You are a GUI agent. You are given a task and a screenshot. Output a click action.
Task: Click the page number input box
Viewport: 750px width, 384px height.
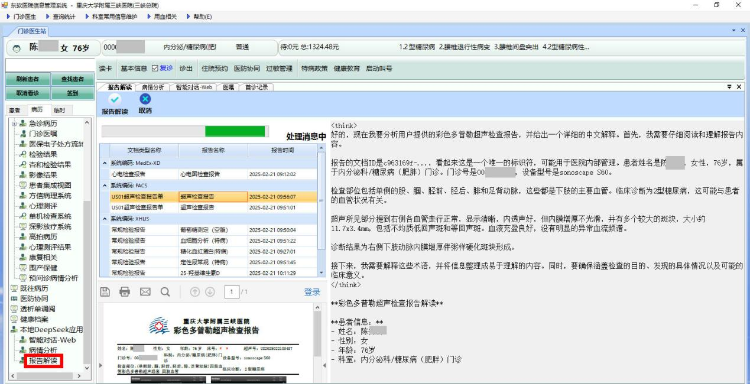(x=232, y=292)
